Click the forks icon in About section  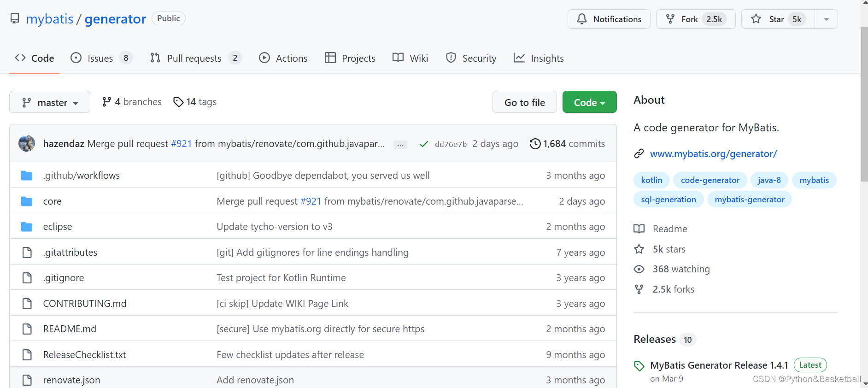point(639,289)
